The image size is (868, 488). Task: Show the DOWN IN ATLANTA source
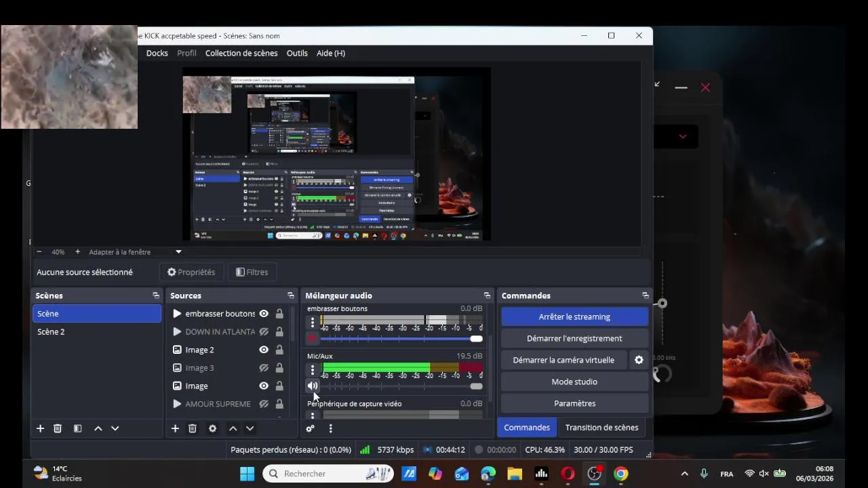[x=264, y=332]
